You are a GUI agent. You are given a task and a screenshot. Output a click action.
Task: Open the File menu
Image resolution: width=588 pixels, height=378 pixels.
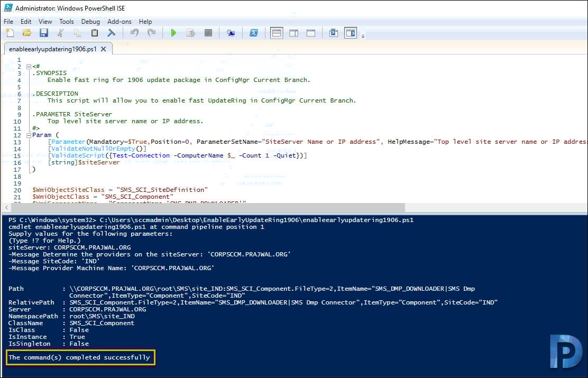(x=8, y=22)
